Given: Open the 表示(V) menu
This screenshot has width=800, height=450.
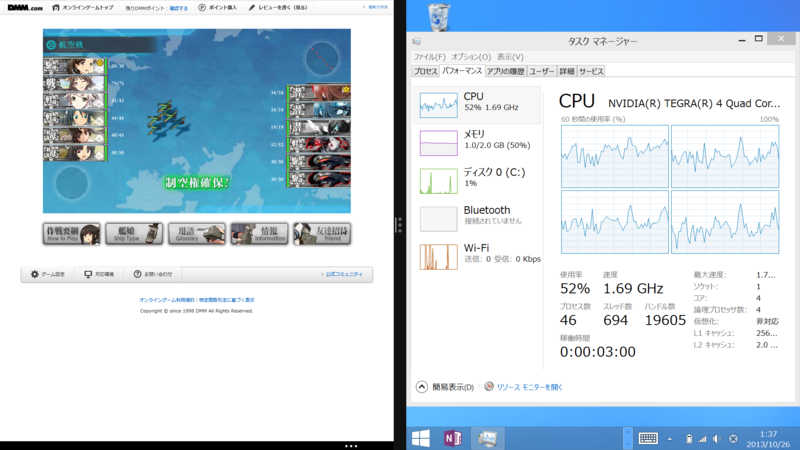Looking at the screenshot, I should 510,57.
